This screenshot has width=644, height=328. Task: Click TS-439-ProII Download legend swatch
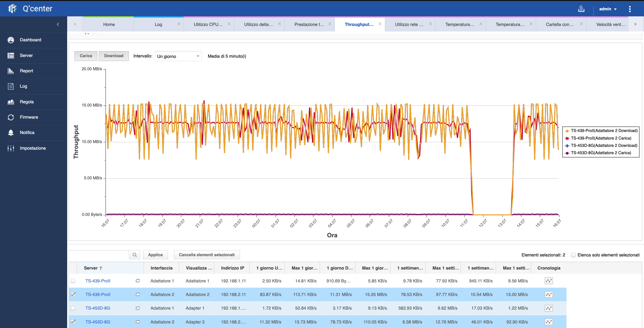point(567,131)
